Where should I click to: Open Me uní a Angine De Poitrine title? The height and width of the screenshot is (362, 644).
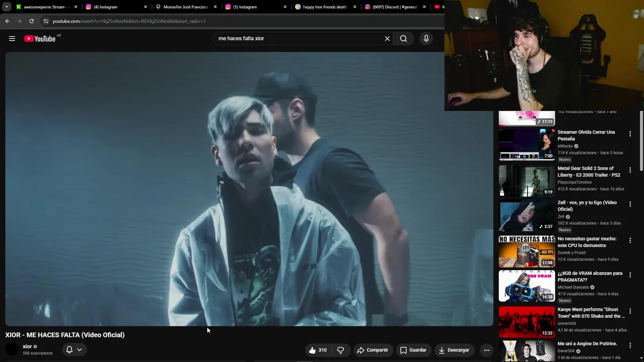(x=587, y=344)
